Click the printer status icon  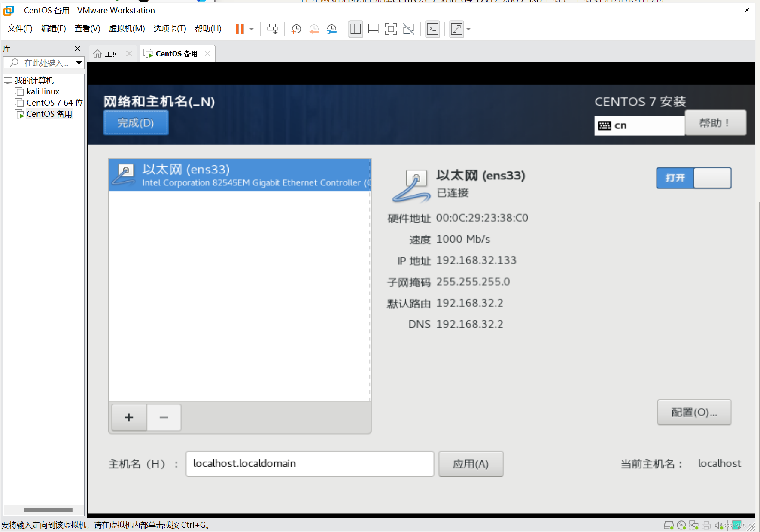706,525
